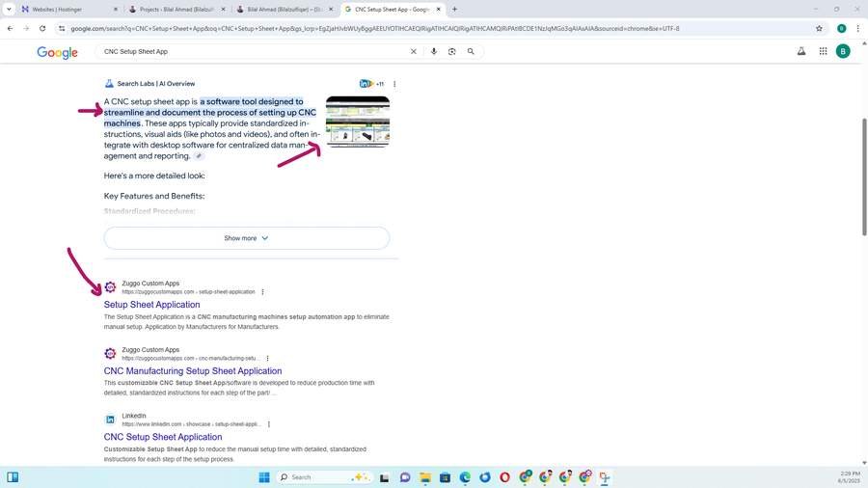Open the Chrome profile avatar in toolbar
The image size is (868, 488).
click(x=841, y=28)
